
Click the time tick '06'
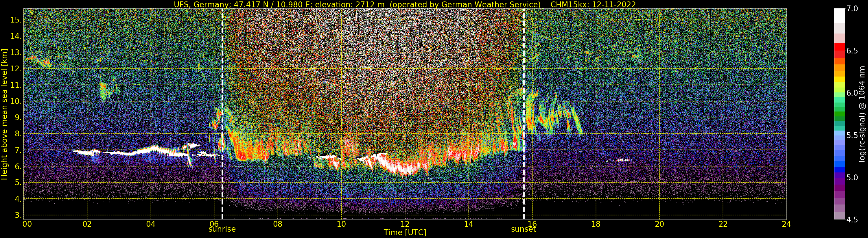[x=214, y=224]
